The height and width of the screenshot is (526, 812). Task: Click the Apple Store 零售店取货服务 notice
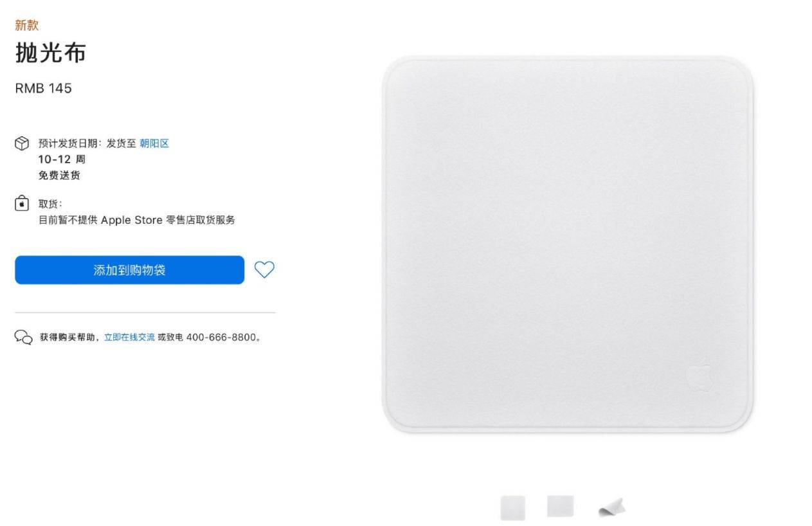pos(137,220)
